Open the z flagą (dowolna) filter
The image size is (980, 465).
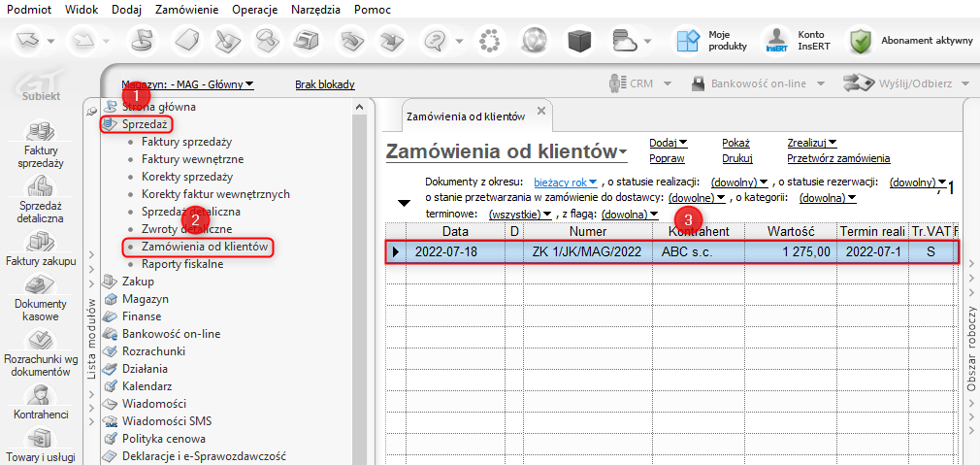630,215
